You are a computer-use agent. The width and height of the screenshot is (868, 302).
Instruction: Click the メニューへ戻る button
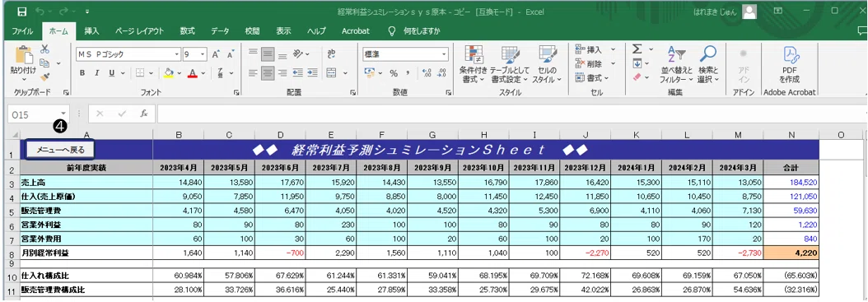pos(61,149)
